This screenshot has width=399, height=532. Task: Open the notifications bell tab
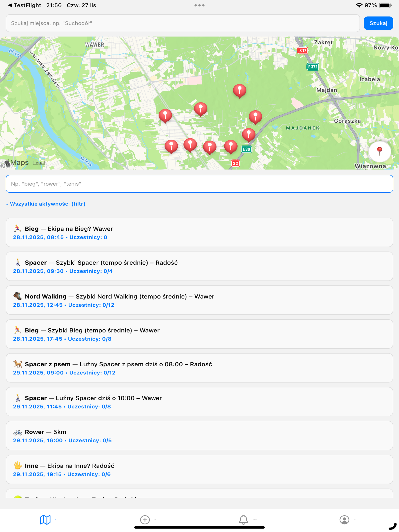point(243,519)
